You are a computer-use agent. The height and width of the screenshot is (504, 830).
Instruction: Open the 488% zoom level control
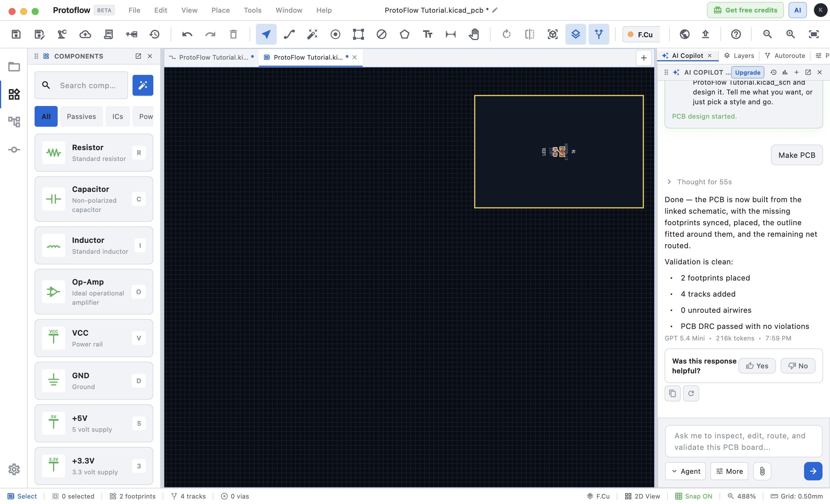point(742,496)
